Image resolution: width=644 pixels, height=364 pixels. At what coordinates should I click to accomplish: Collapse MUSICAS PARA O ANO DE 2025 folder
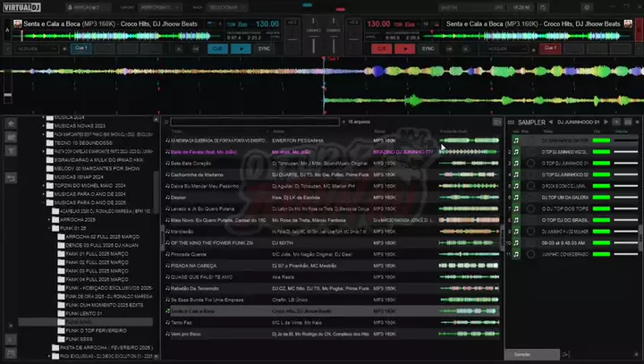pyautogui.click(x=43, y=202)
